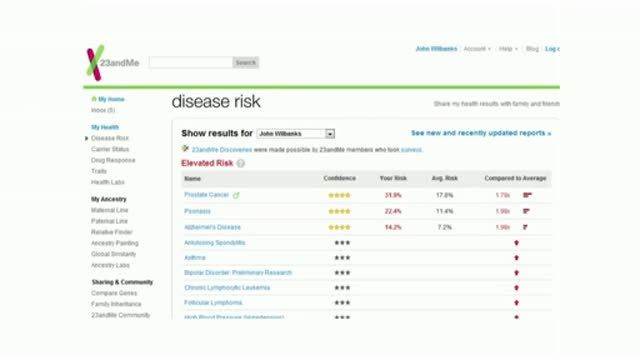Click See new and recently updated reports
The width and height of the screenshot is (640, 360).
click(481, 133)
